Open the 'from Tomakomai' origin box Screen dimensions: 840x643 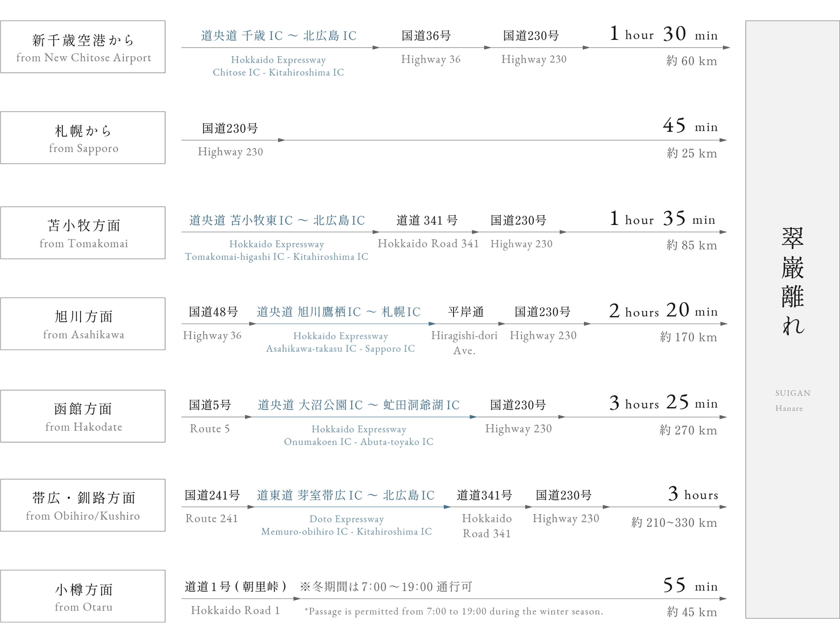[83, 233]
